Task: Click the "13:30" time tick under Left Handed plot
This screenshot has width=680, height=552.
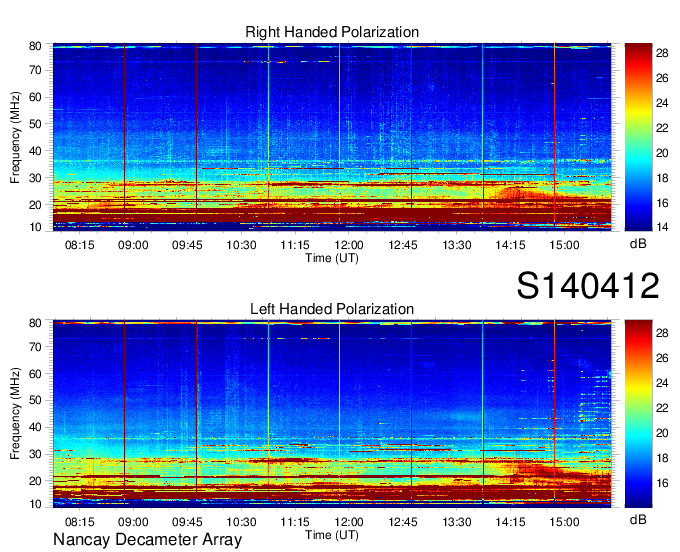Action: pyautogui.click(x=457, y=522)
